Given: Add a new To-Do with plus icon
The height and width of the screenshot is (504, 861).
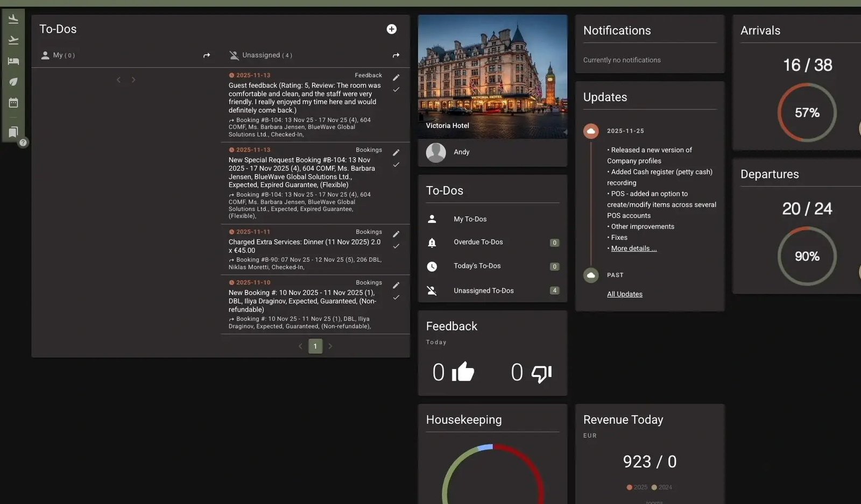Looking at the screenshot, I should [x=392, y=29].
